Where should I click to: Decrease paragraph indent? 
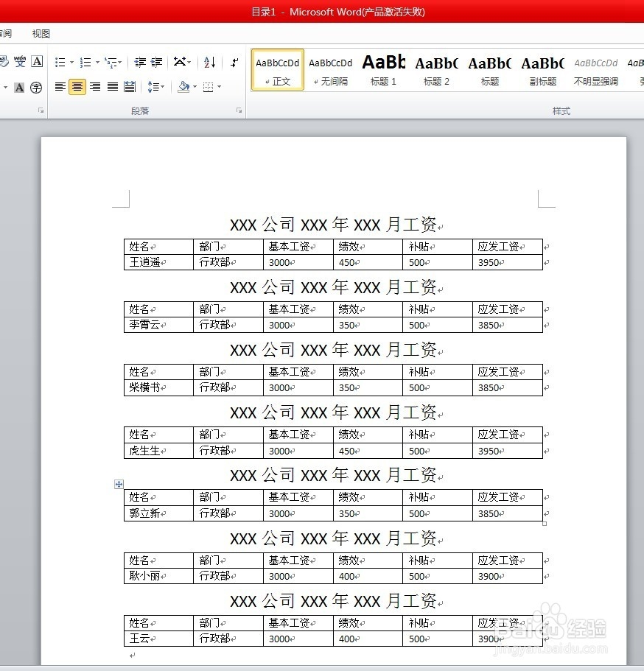[140, 63]
